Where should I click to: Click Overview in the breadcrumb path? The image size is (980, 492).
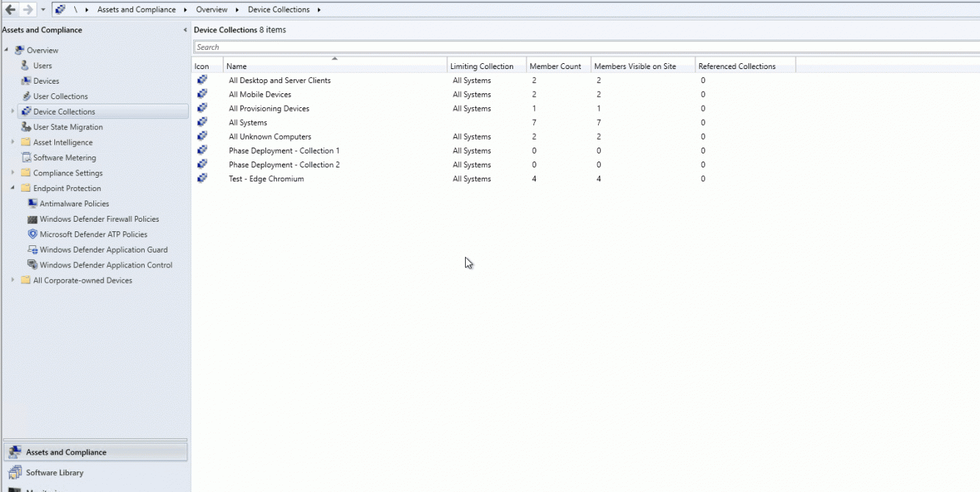pyautogui.click(x=212, y=9)
